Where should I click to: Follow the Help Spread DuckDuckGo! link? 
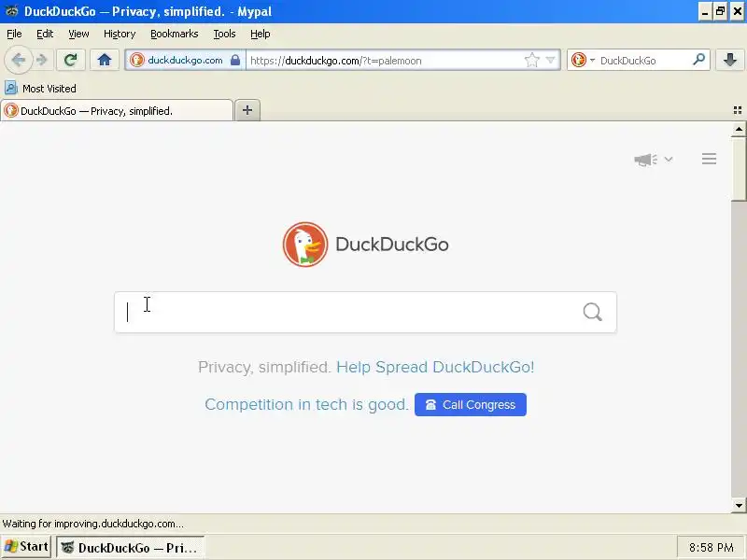(435, 367)
